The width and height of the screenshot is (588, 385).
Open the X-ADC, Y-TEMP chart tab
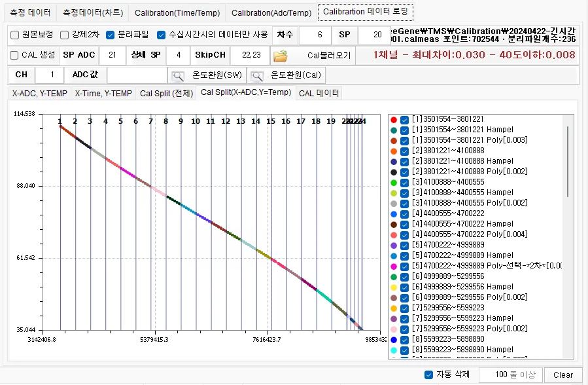coord(39,94)
